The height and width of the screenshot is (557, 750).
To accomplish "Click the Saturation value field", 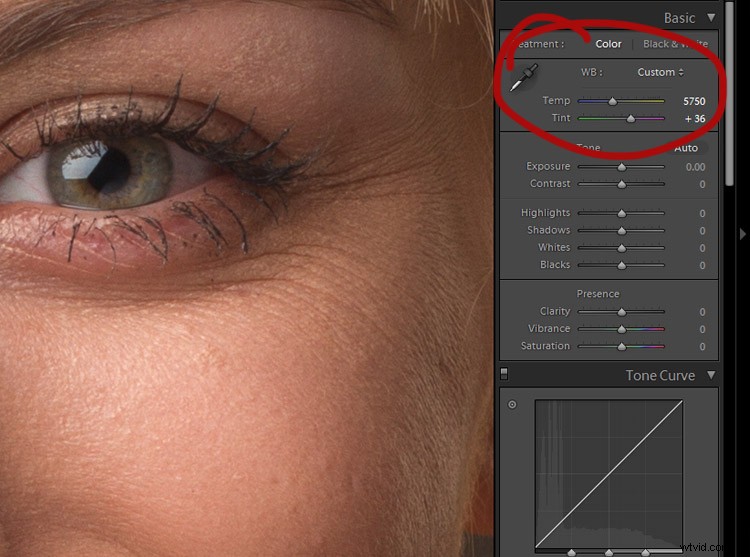I will pos(702,347).
